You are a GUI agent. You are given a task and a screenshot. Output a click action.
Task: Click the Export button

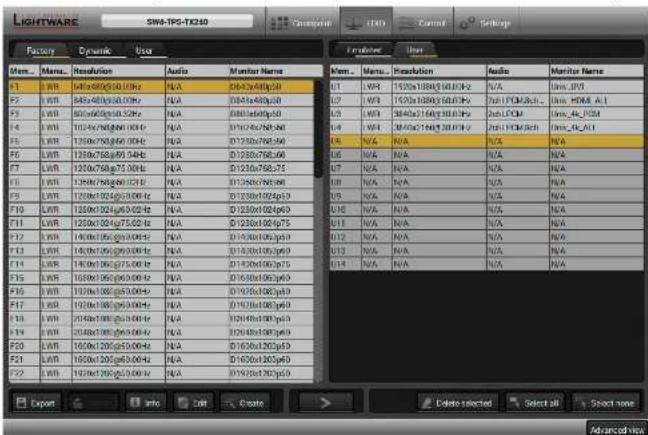pos(36,402)
